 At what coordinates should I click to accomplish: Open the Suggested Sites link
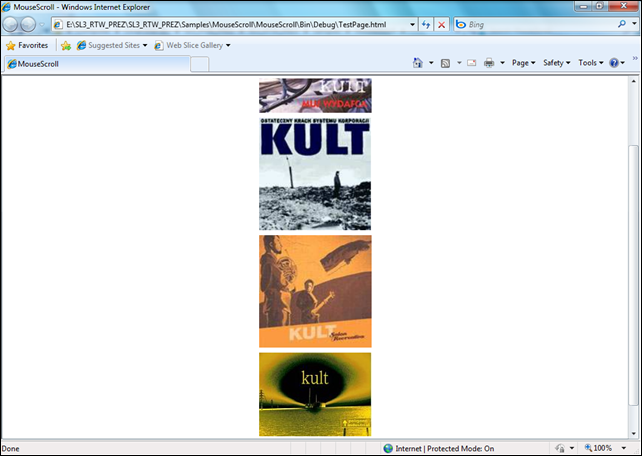click(112, 45)
